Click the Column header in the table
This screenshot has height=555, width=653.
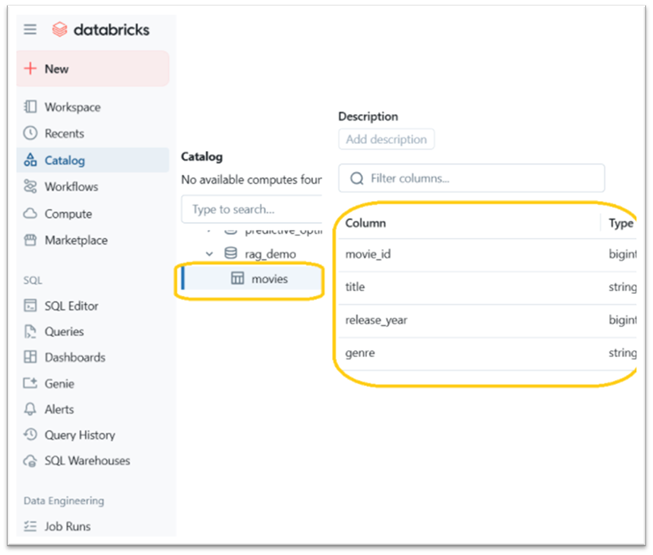tap(366, 223)
